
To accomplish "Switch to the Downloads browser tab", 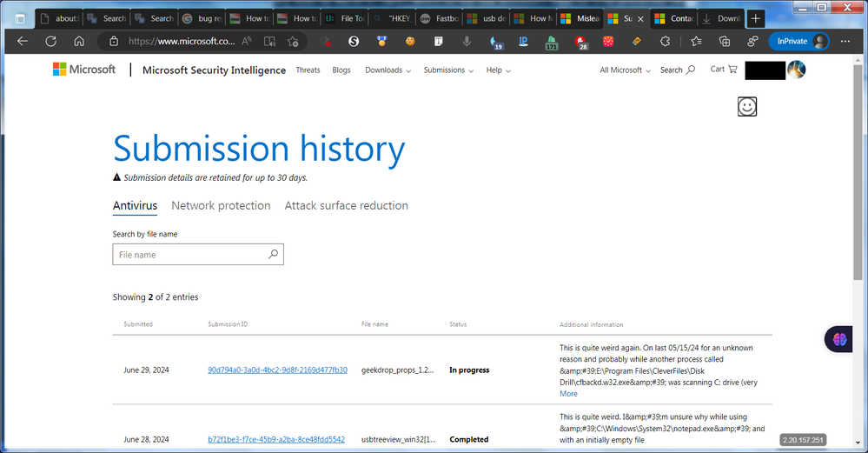I will (721, 18).
